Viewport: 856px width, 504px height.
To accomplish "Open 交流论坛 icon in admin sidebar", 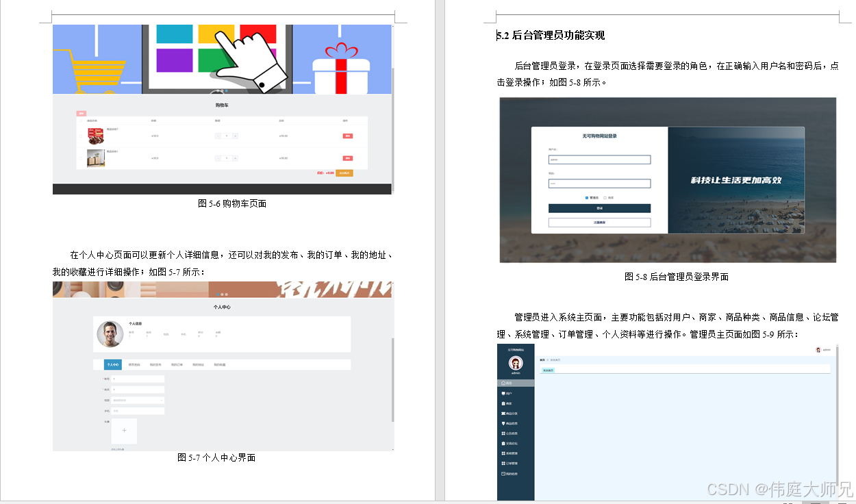I will [x=503, y=443].
